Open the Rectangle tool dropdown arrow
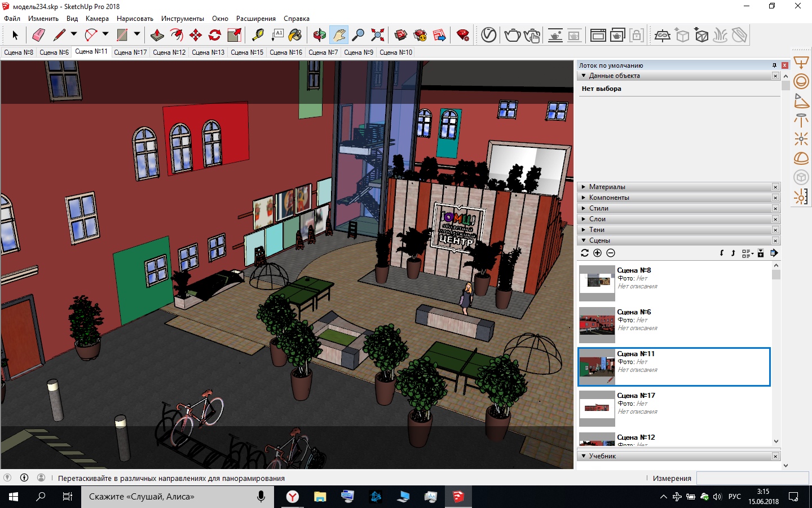 click(x=136, y=34)
